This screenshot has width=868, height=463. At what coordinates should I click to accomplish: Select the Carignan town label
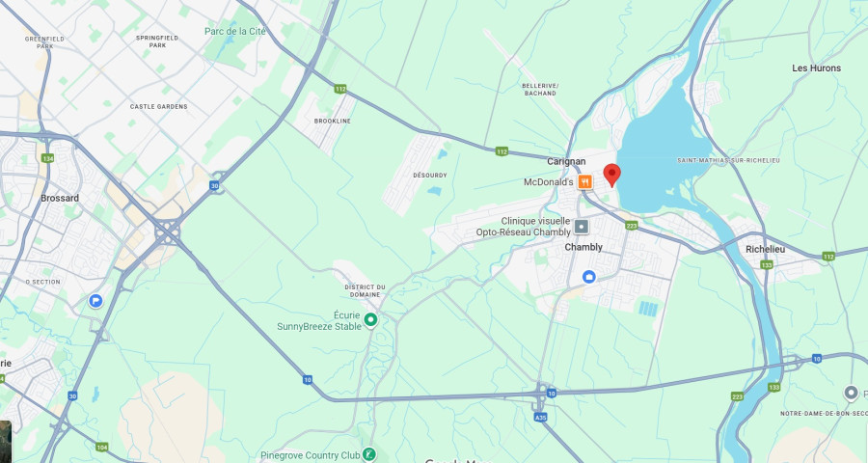566,161
